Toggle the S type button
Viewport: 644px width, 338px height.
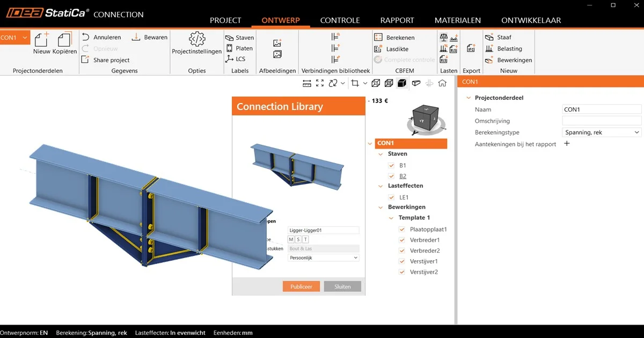click(298, 239)
